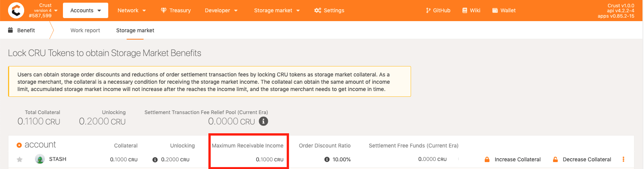644x169 pixels.
Task: Open the Wiki link
Action: coord(471,10)
